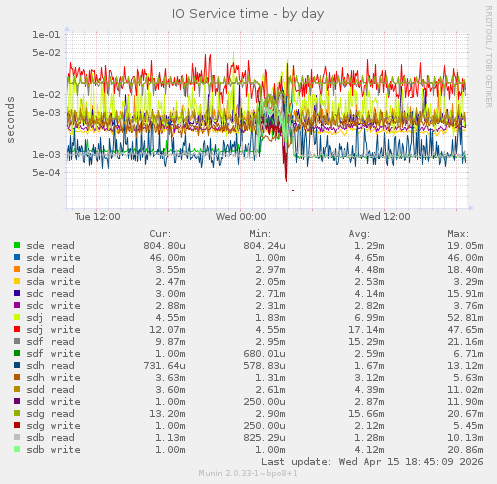
Task: Click the sda read orange color swatch
Action: (17, 269)
